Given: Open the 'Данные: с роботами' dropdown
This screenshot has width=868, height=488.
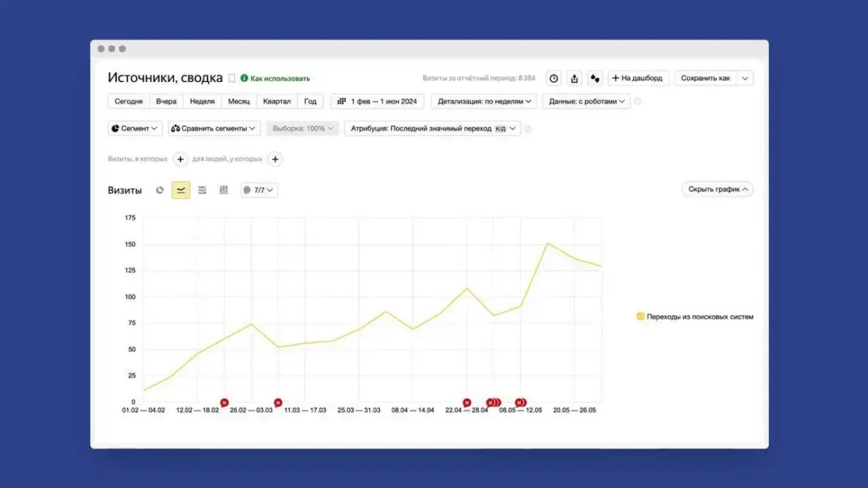Looking at the screenshot, I should [586, 102].
